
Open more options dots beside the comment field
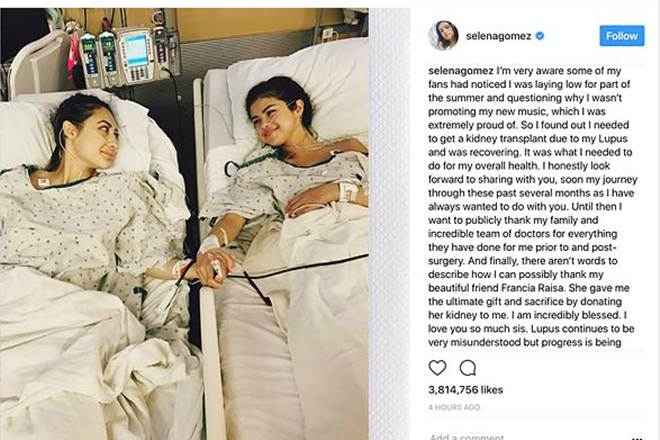pos(637,437)
